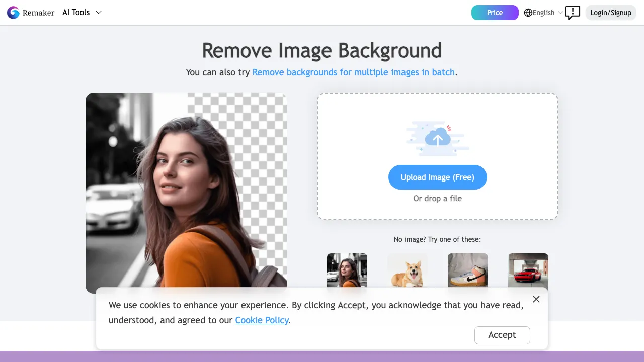
Task: Click the cloud upload icon
Action: pyautogui.click(x=437, y=138)
